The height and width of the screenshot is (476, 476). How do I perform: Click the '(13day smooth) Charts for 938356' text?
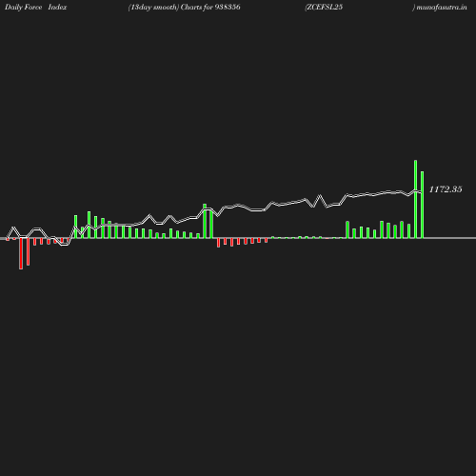coord(184,7)
